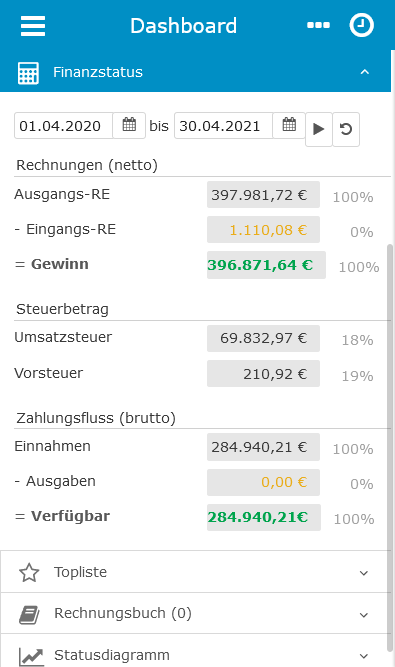Click the Statusdiagramm chart icon
This screenshot has width=395, height=667.
31,656
